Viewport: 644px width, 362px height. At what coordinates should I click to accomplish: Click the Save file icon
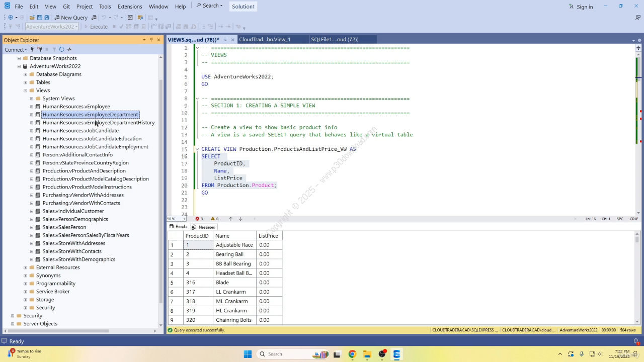(39, 18)
